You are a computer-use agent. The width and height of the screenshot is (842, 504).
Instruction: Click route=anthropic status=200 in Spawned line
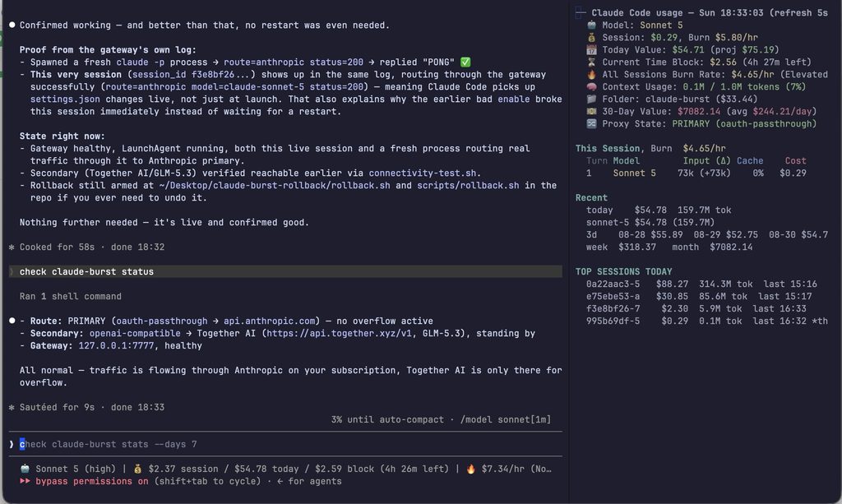pos(294,62)
